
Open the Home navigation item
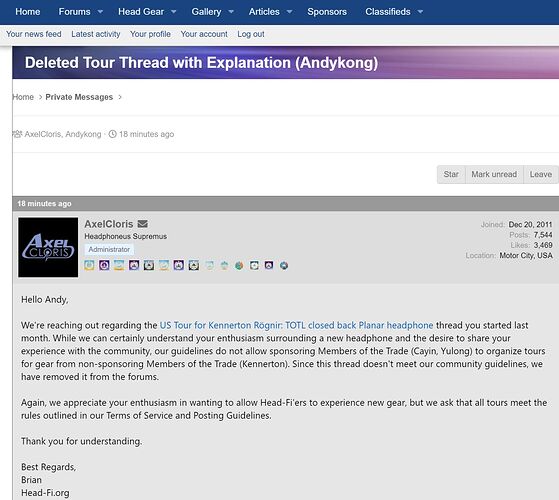coord(27,12)
